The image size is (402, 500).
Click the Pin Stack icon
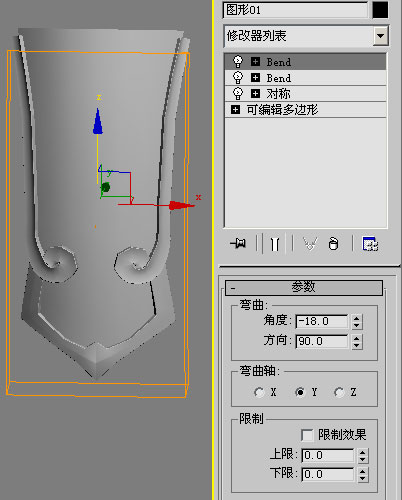pyautogui.click(x=238, y=243)
